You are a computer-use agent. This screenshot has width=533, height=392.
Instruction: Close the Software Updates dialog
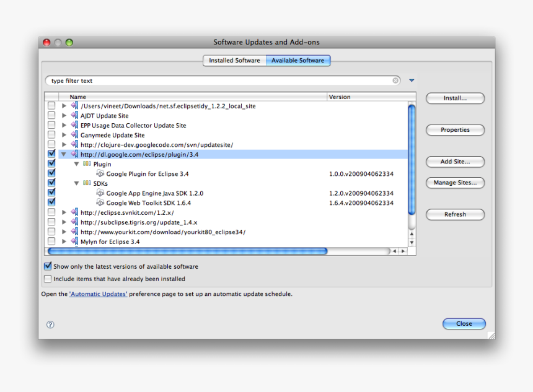pyautogui.click(x=464, y=324)
